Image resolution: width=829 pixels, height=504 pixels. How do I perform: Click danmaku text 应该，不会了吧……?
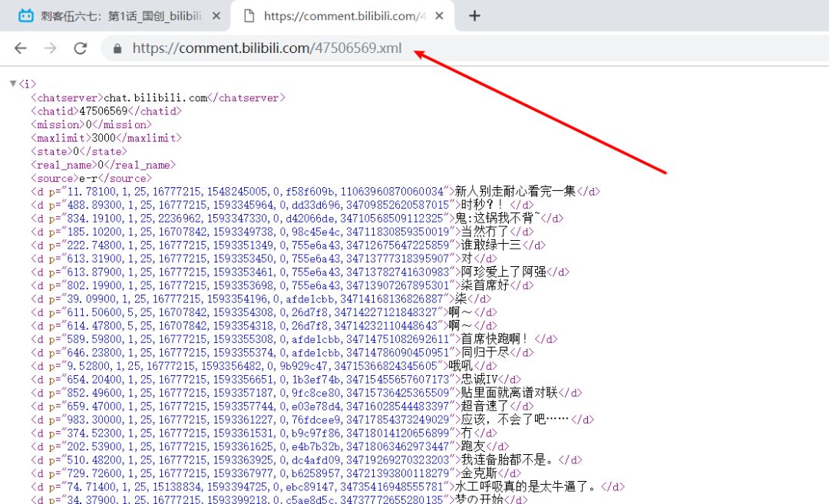click(515, 420)
